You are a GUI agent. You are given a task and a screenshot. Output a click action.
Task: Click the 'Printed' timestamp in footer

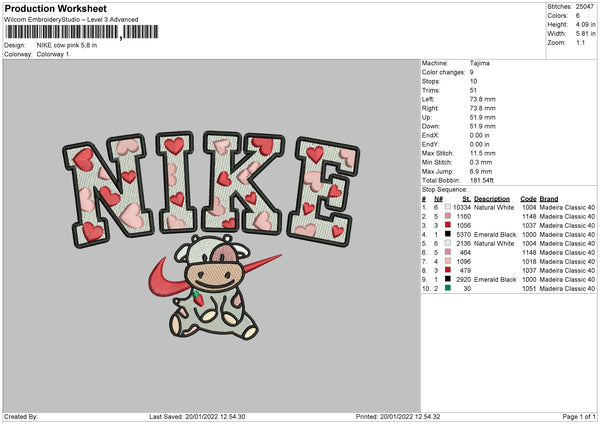398,416
